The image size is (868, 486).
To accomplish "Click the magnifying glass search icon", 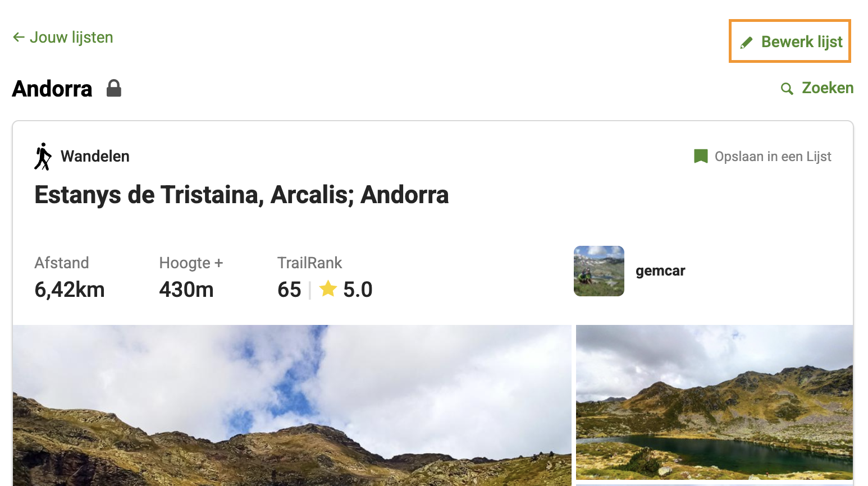I will (x=787, y=89).
